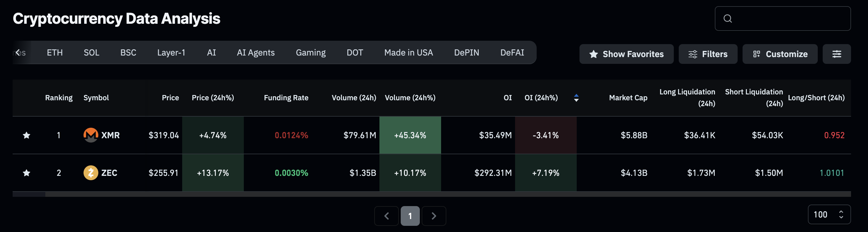Open the 100 rows-per-page selector
The width and height of the screenshot is (868, 232).
point(829,214)
